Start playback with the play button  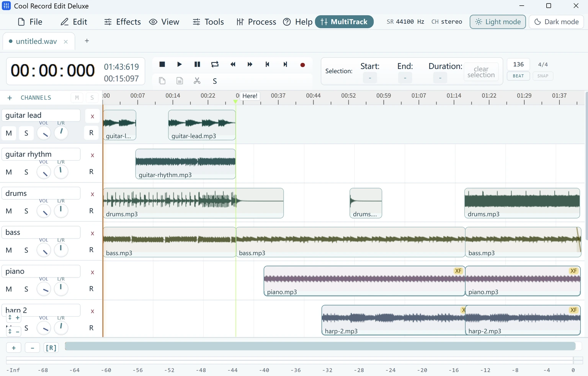coord(180,64)
